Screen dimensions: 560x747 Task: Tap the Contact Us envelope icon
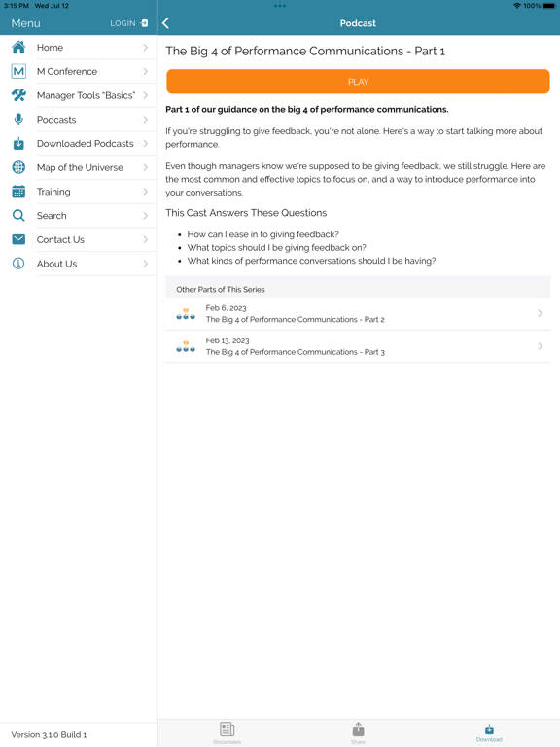point(18,239)
